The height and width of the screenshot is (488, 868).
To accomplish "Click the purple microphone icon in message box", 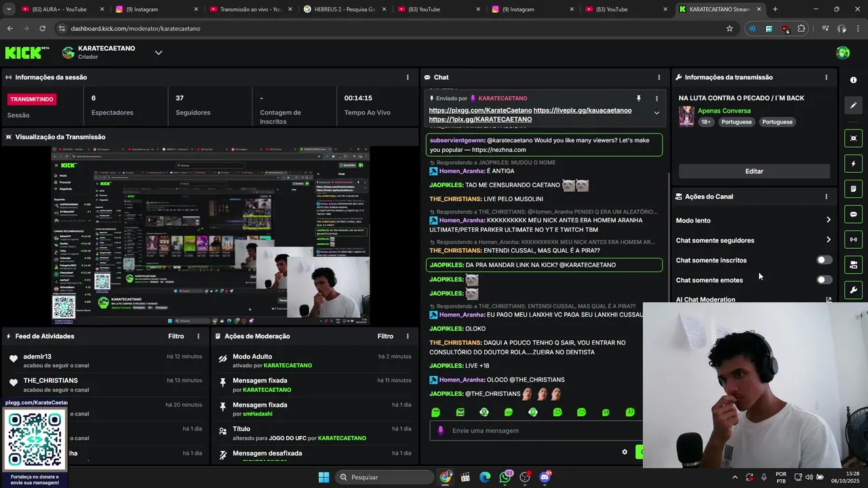I will [x=441, y=430].
